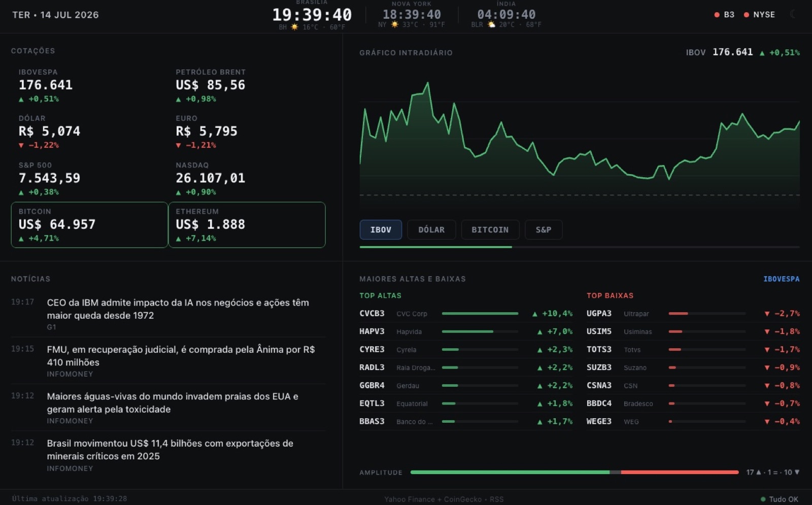
Task: Select the S&P chart tab
Action: (x=544, y=230)
